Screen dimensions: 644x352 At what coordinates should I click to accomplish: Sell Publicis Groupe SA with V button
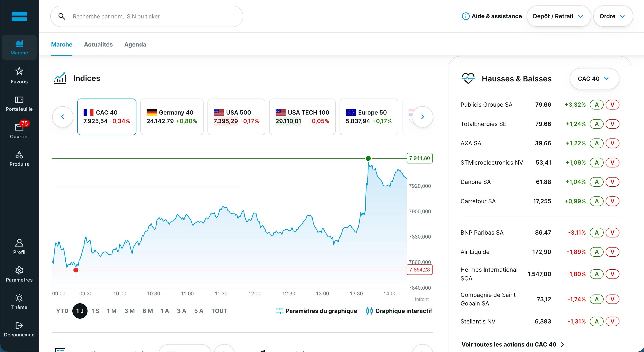click(x=612, y=105)
